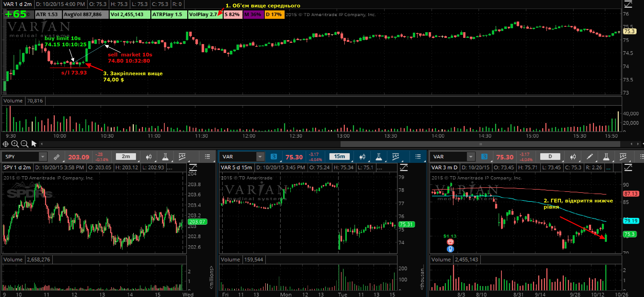Click the ATR 1.53 label
The image size is (644, 297).
click(48, 15)
